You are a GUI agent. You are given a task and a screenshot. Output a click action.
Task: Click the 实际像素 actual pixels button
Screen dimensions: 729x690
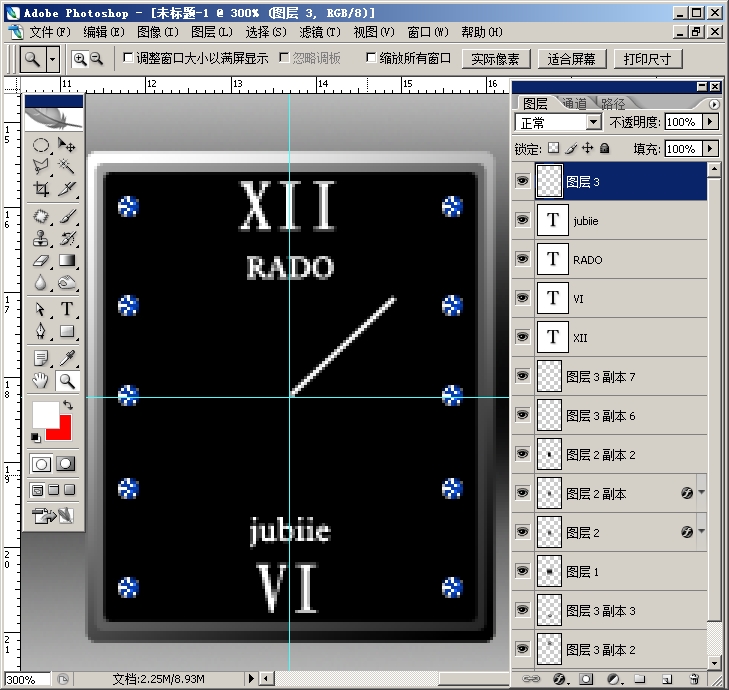(496, 59)
